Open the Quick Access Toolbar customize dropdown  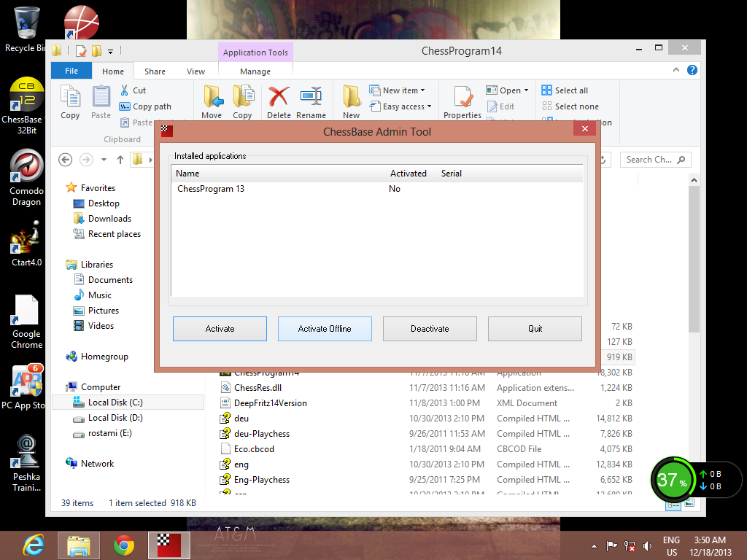(x=111, y=51)
